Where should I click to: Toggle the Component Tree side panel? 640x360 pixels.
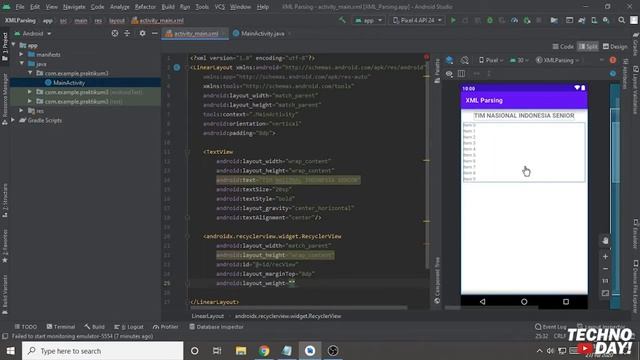tap(437, 280)
